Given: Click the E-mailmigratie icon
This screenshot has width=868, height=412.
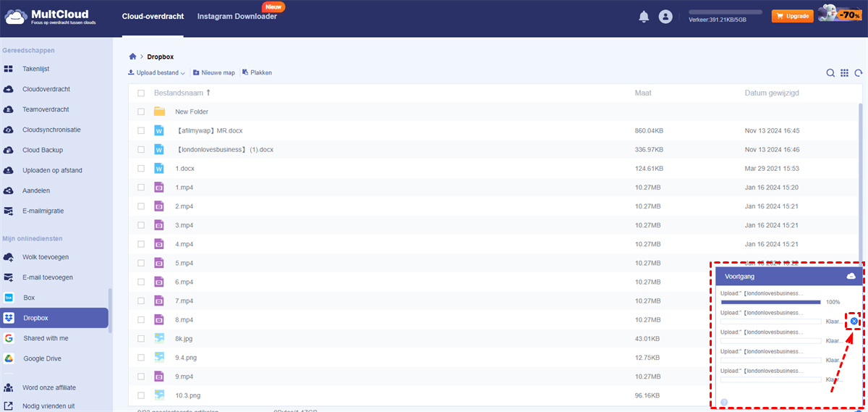Looking at the screenshot, I should 9,211.
